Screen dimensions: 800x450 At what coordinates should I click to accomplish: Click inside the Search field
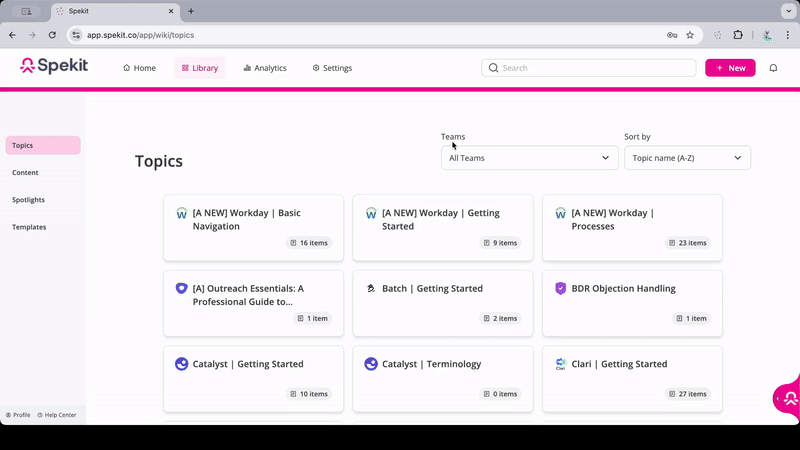[589, 68]
